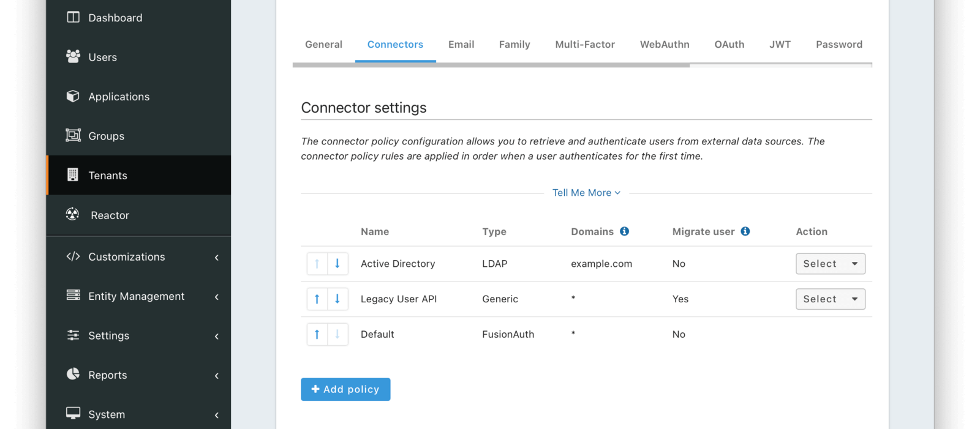Click the Active Directory name cell
This screenshot has width=980, height=429.
[x=398, y=264]
